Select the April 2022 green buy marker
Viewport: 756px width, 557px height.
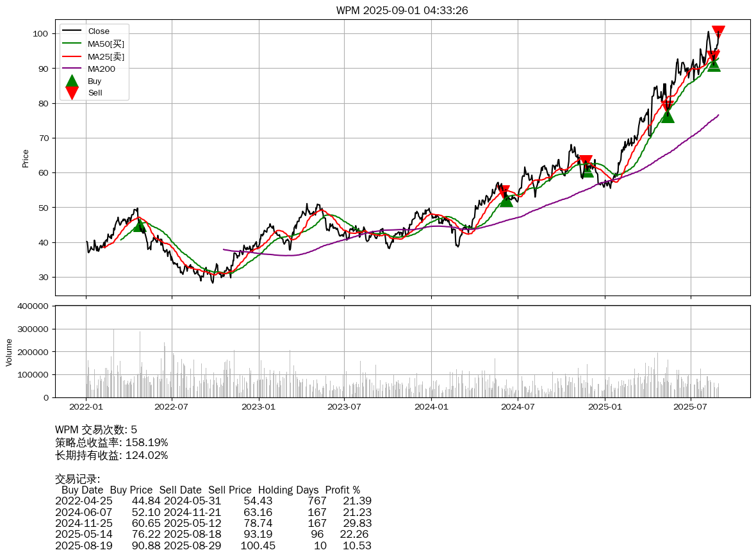(139, 225)
